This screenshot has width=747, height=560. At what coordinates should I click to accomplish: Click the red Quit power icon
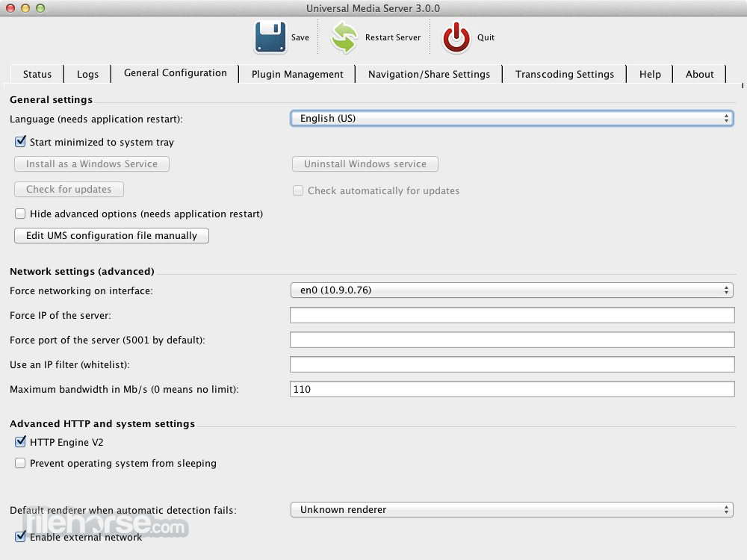[x=456, y=37]
